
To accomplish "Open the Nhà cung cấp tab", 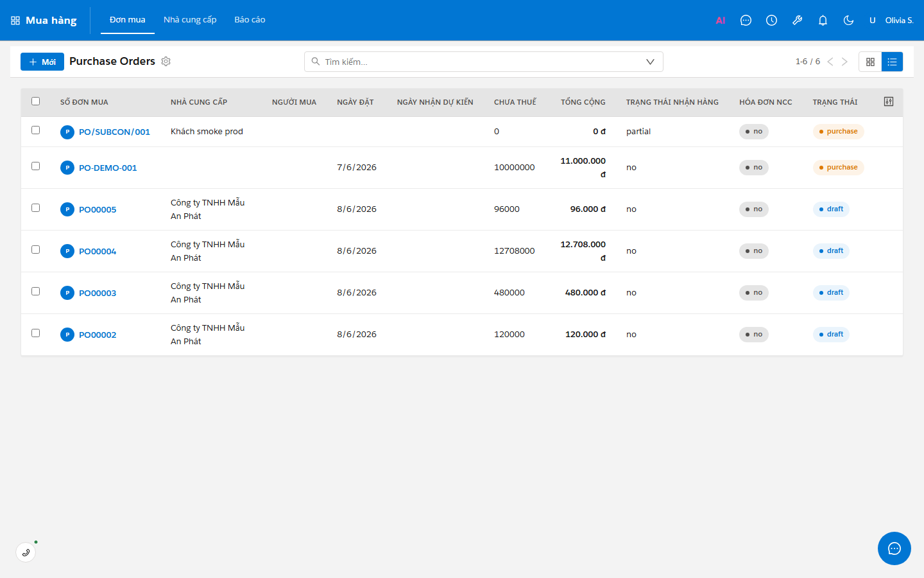I will click(x=190, y=20).
